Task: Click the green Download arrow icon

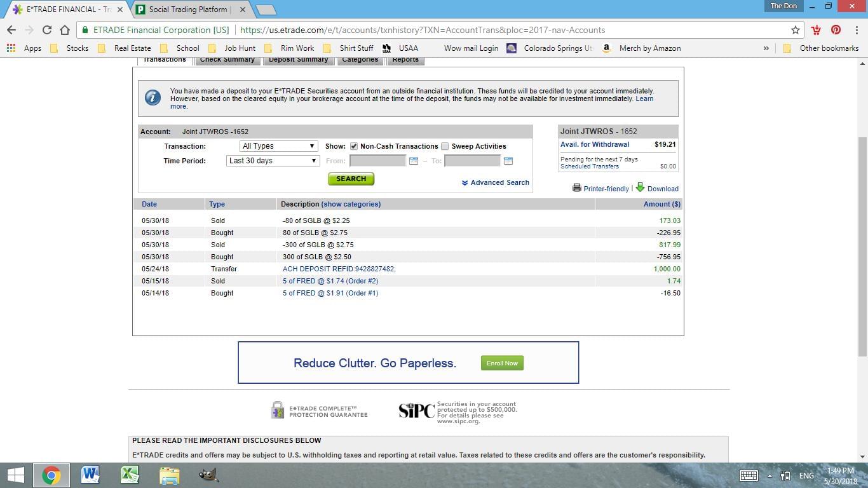Action: [x=640, y=187]
